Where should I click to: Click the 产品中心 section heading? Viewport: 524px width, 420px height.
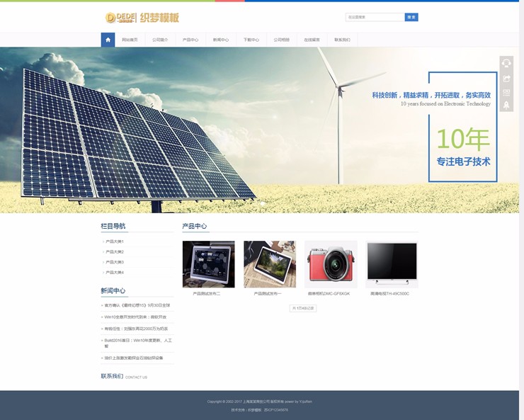195,226
